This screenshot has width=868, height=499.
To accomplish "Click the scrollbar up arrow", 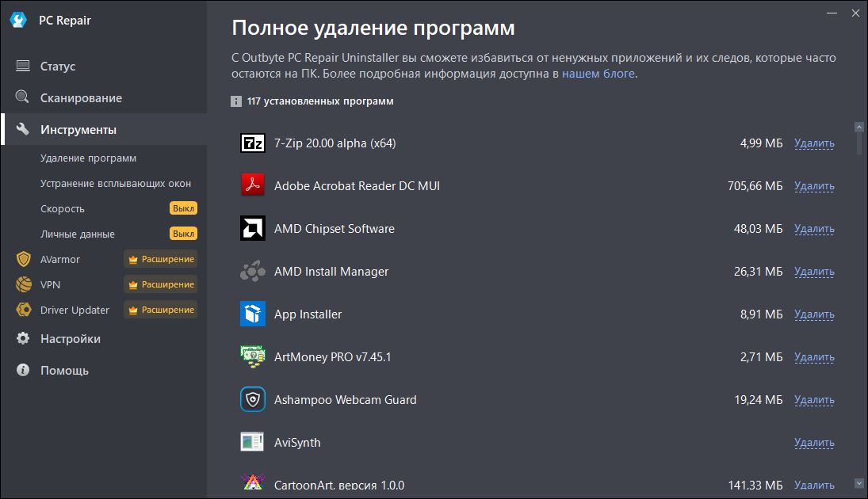I will 859,128.
